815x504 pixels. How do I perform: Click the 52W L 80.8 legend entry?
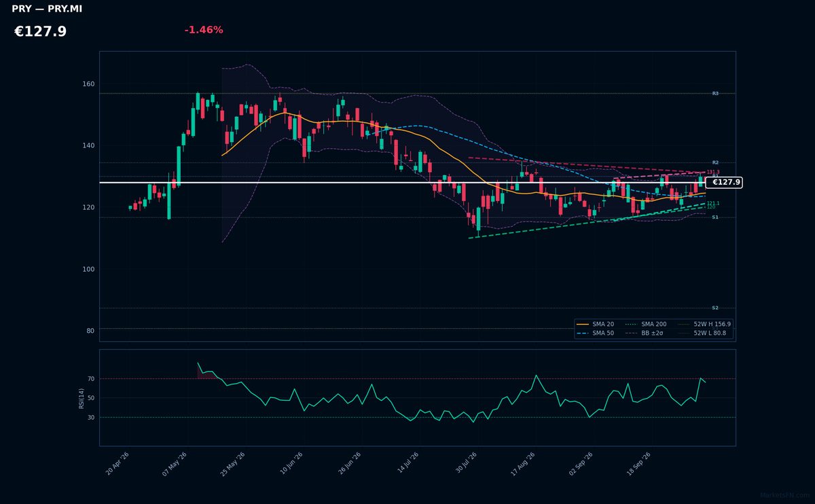click(702, 334)
